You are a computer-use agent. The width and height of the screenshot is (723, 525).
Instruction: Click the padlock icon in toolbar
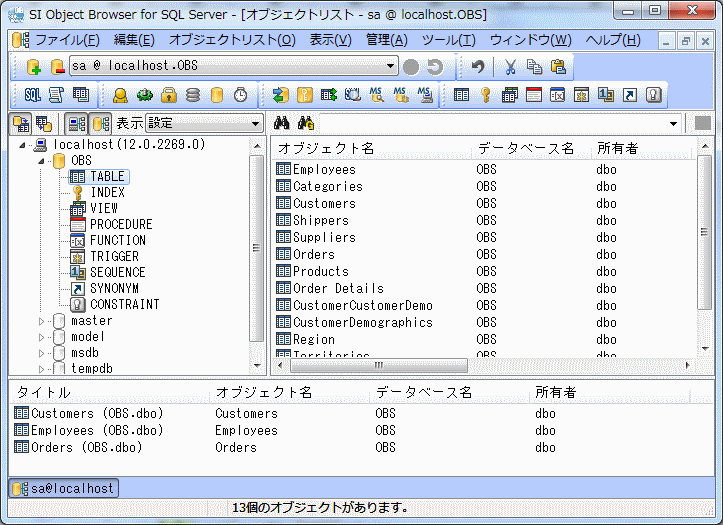[169, 95]
